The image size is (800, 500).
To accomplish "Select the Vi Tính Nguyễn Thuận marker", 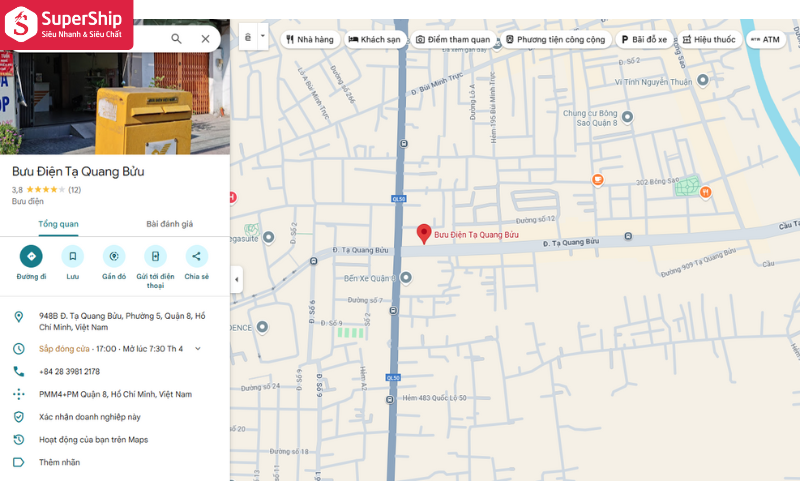I will pos(703,80).
